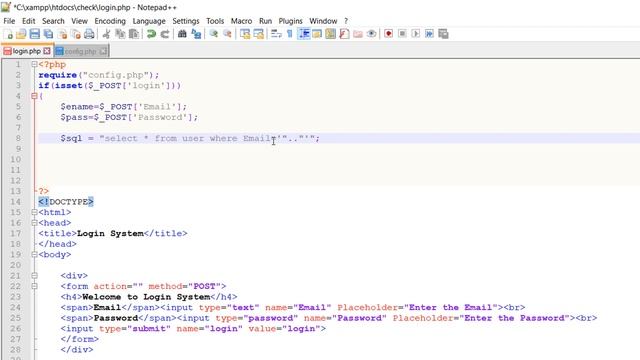This screenshot has width=640, height=360.
Task: Collapse the form fold at line 22
Action: coord(34,287)
